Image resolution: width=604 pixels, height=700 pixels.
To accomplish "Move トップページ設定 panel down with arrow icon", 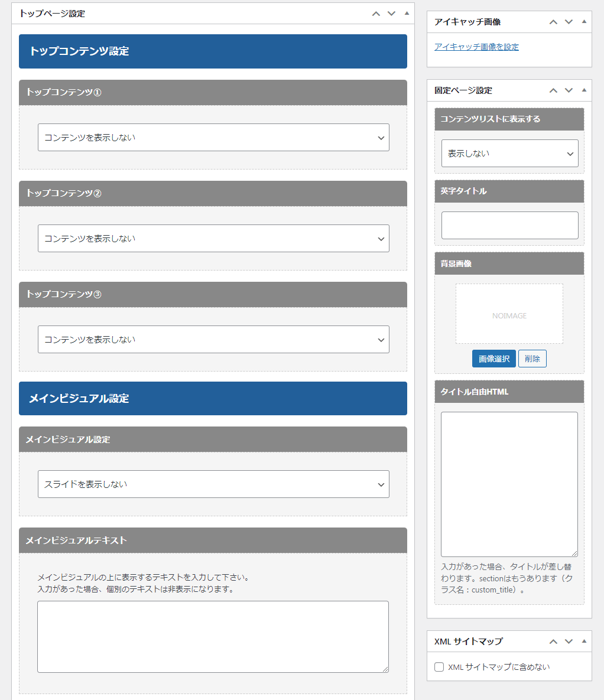I will click(391, 14).
